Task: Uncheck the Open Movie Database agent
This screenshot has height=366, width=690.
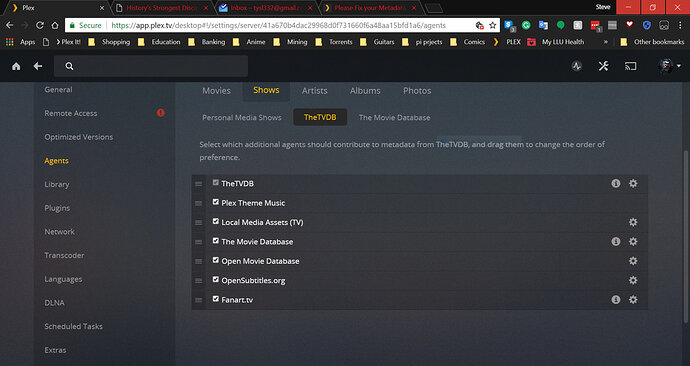Action: click(216, 260)
